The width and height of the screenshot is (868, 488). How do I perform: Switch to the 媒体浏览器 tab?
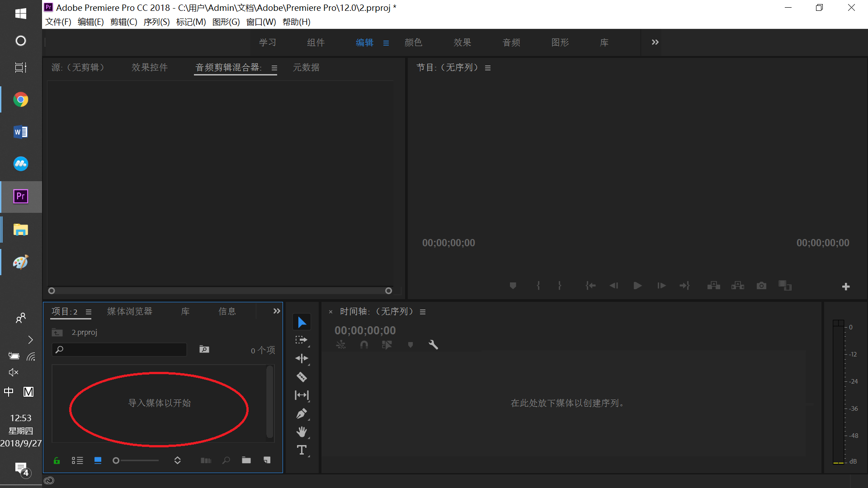(130, 311)
